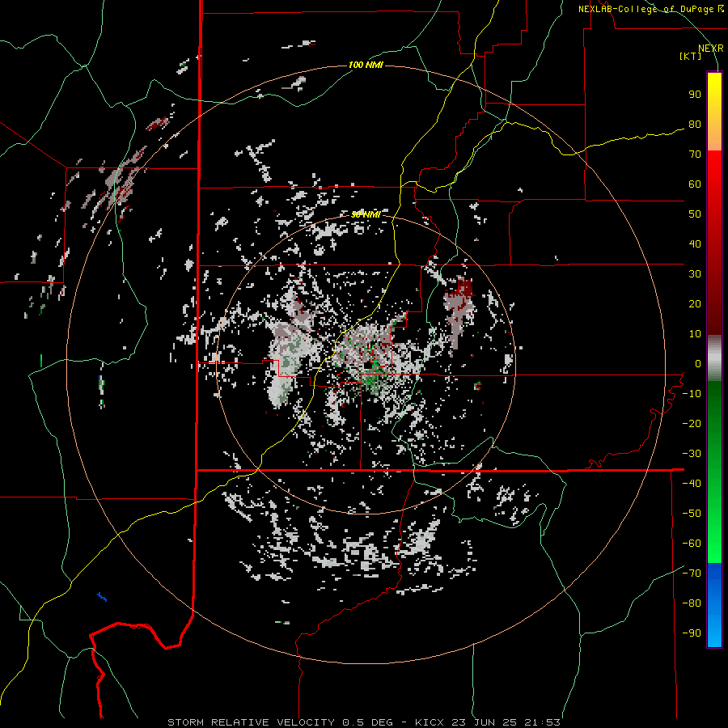Click the 0 value on velocity scale
Screen dimensions: 728x728
click(698, 363)
